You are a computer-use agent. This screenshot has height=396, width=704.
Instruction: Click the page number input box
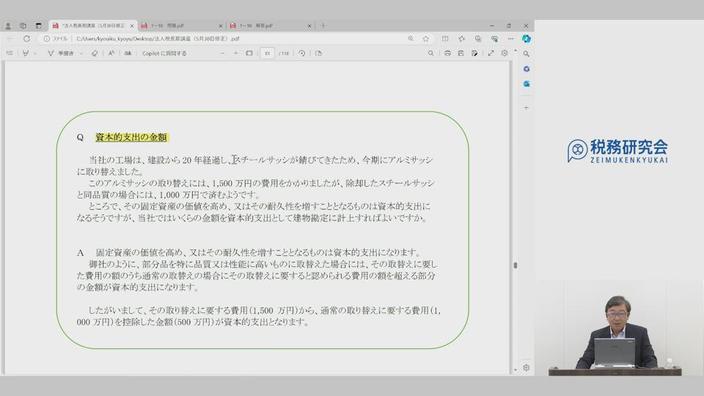click(x=267, y=53)
